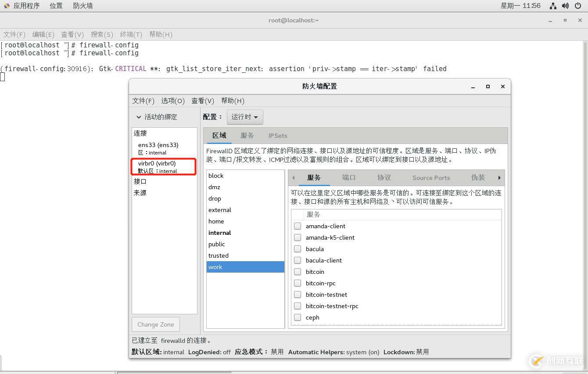
Task: Open terminal 终端(T) menu
Action: (131, 34)
